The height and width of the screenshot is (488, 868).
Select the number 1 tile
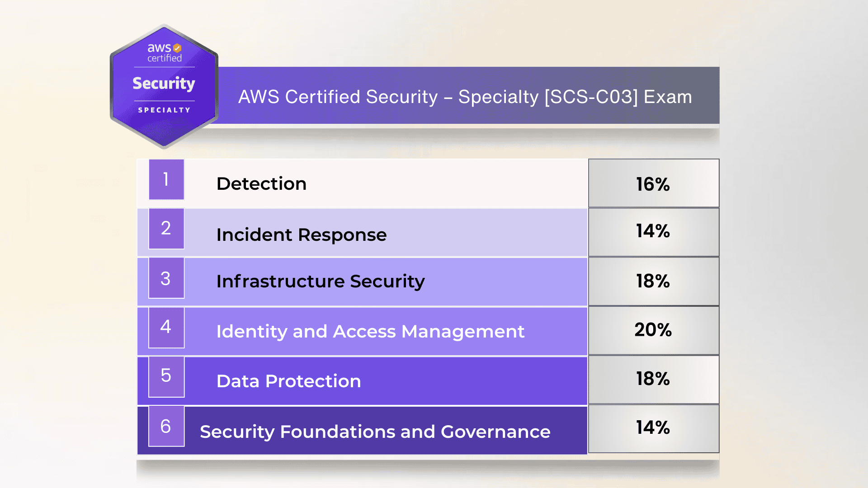(166, 179)
